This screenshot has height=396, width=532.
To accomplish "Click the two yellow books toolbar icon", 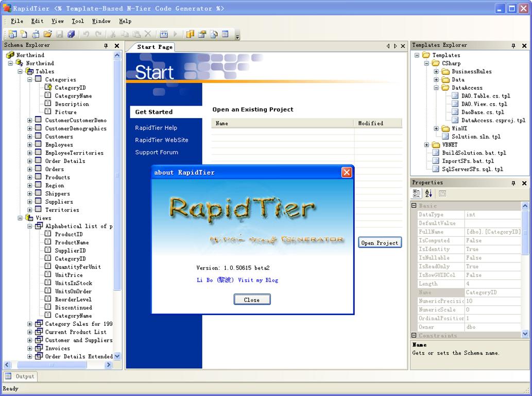I will (191, 34).
